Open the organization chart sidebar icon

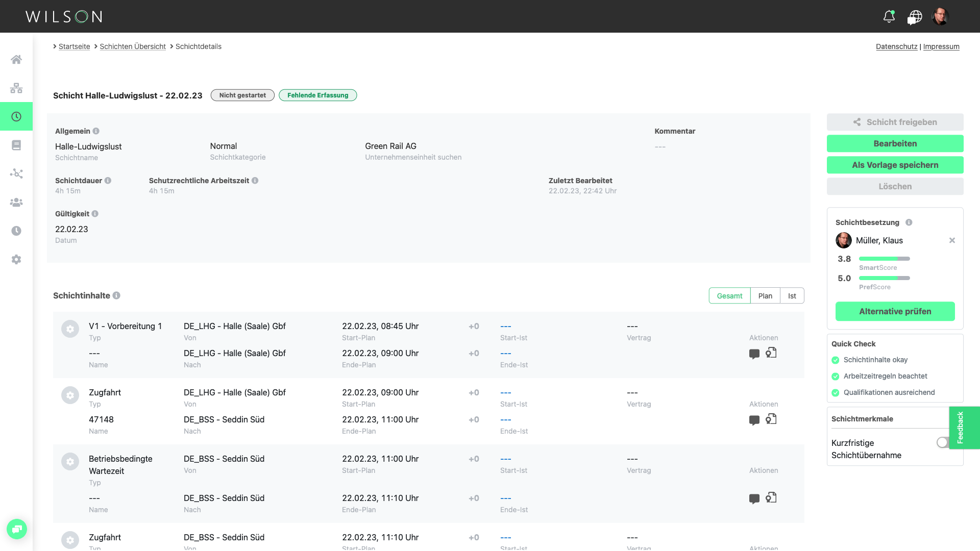pos(16,88)
